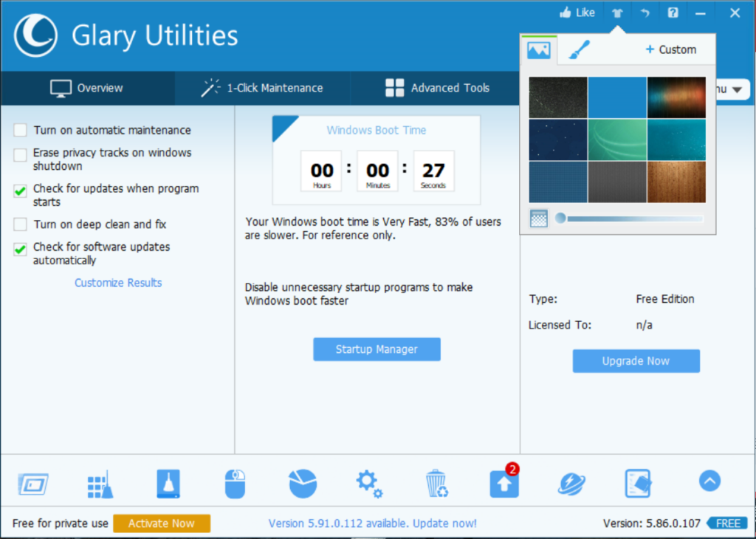Switch to the brush tab in theme panel
Viewport: 756px width, 539px height.
tap(579, 49)
